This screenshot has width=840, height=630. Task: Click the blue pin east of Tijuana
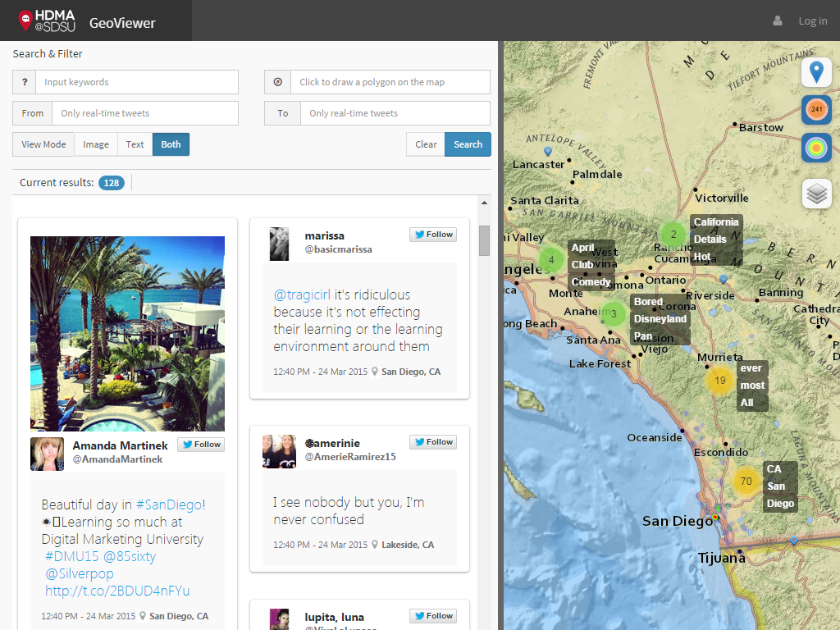click(x=794, y=541)
